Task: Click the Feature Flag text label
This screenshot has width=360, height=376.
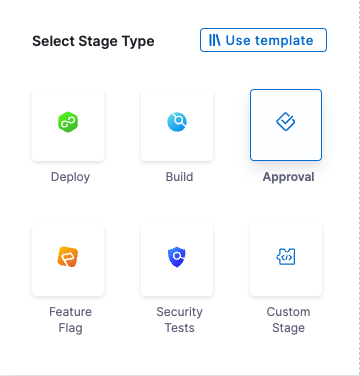Action: [x=70, y=320]
